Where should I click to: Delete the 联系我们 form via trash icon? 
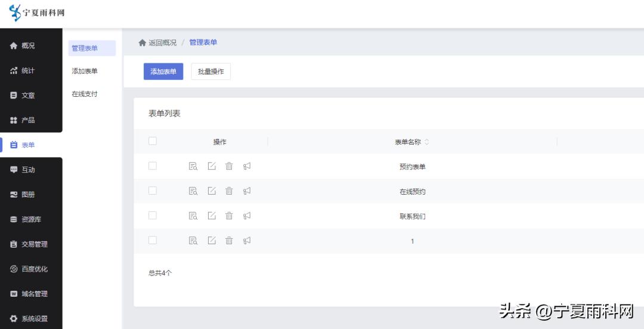pos(229,216)
